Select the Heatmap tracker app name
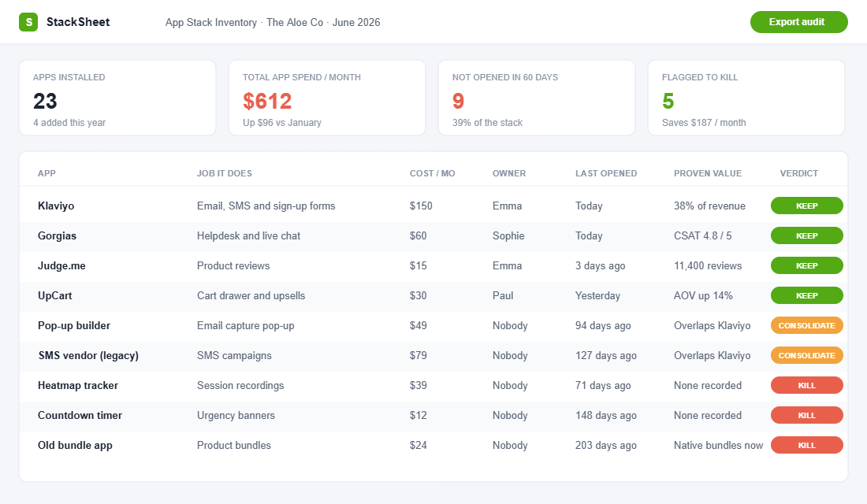 coord(78,385)
